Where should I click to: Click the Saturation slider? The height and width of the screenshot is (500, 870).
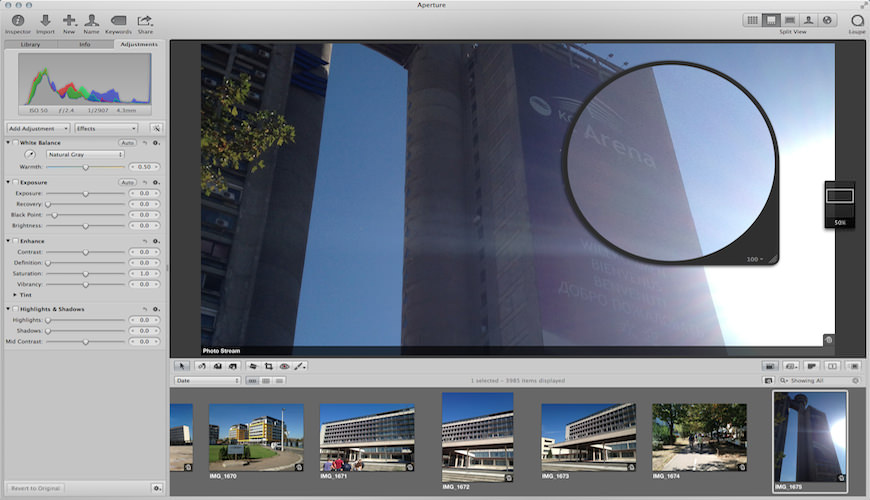85,274
